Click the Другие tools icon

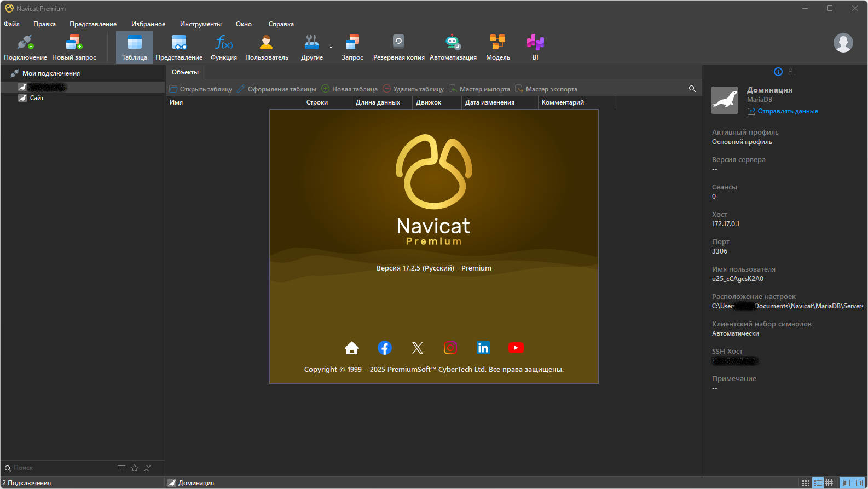click(x=312, y=47)
